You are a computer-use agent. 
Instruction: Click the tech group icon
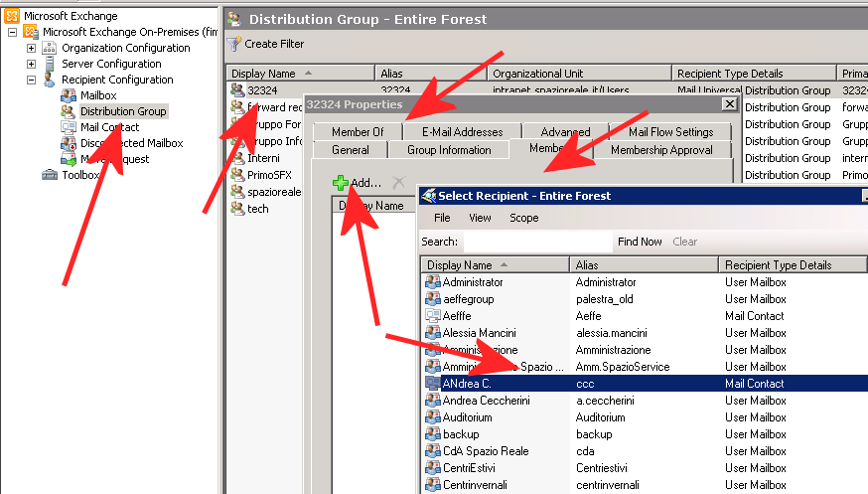[237, 209]
